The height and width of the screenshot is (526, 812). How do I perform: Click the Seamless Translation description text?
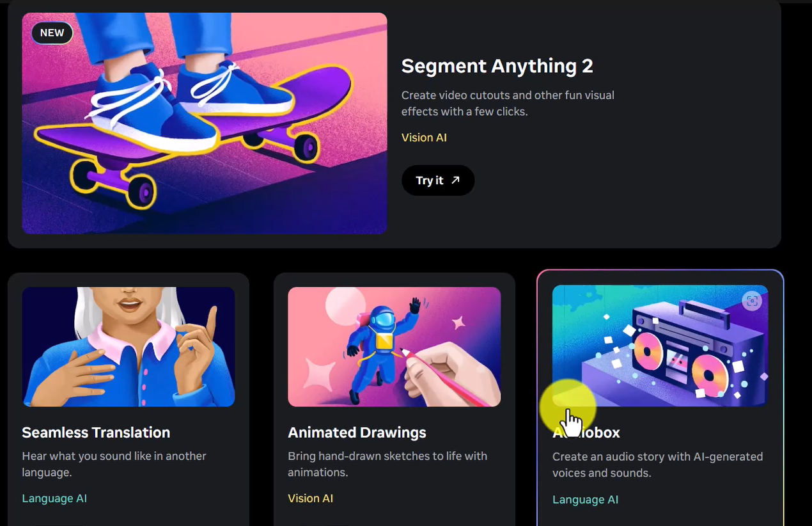[x=114, y=465]
